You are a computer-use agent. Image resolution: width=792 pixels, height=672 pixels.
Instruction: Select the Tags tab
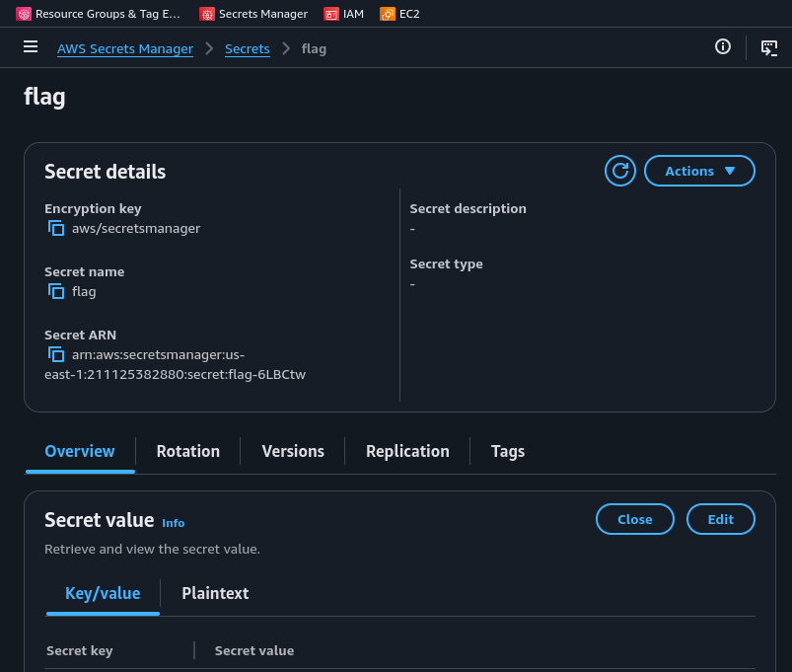[x=508, y=451]
